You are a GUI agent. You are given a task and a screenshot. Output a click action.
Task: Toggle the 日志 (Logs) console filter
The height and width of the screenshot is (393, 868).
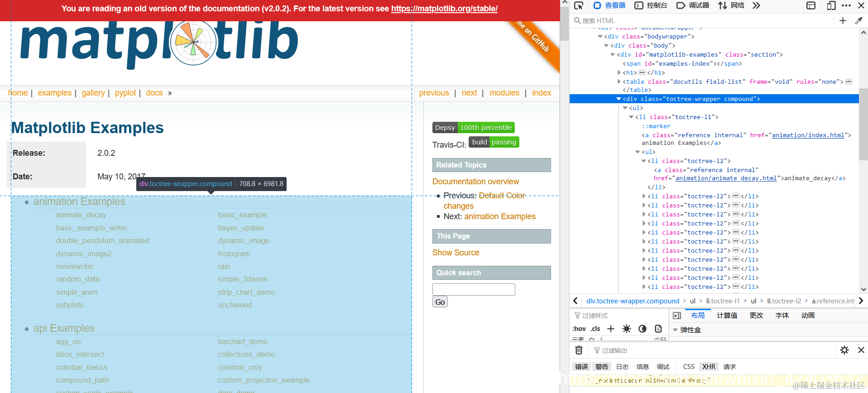622,367
